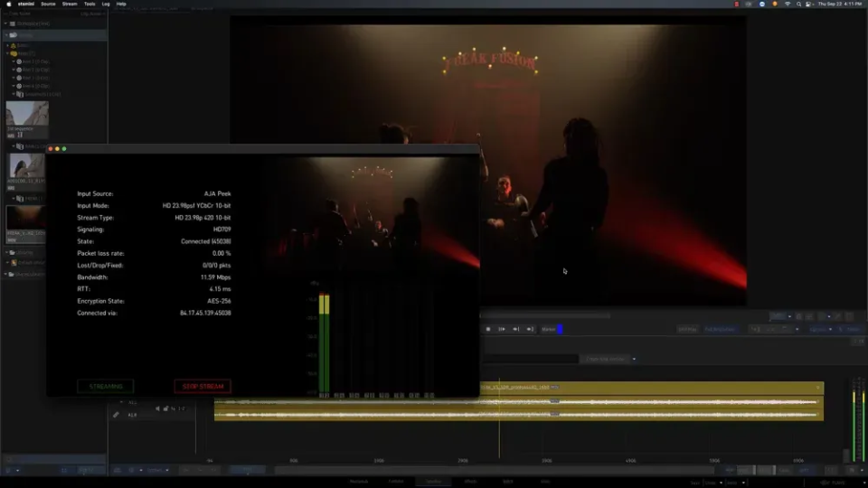Stop the stream with STOP STREAM button

tap(203, 386)
